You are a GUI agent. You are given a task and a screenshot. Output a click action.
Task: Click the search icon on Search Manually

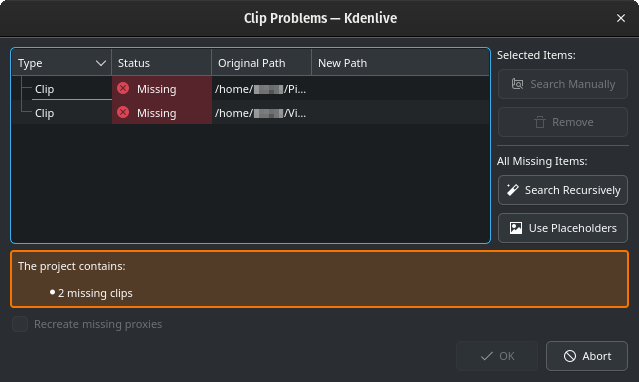coord(518,84)
